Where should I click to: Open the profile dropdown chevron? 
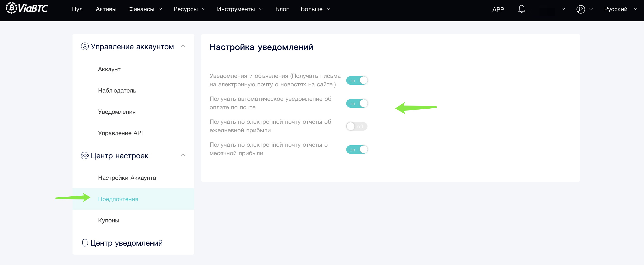[591, 9]
